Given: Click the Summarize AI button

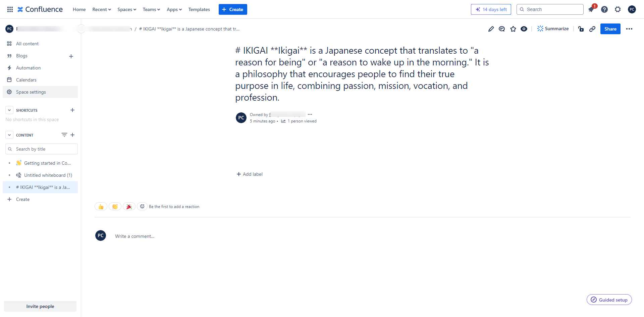Looking at the screenshot, I should pyautogui.click(x=553, y=29).
